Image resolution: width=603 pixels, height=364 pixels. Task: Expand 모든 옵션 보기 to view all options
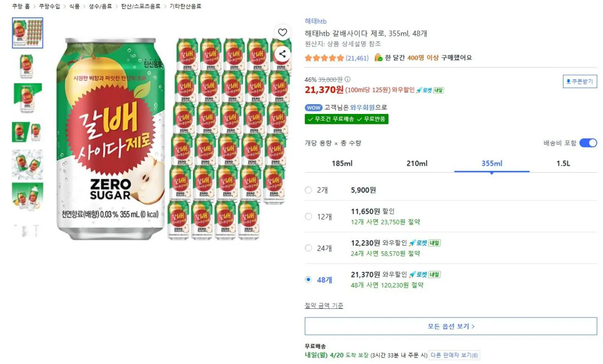451,325
